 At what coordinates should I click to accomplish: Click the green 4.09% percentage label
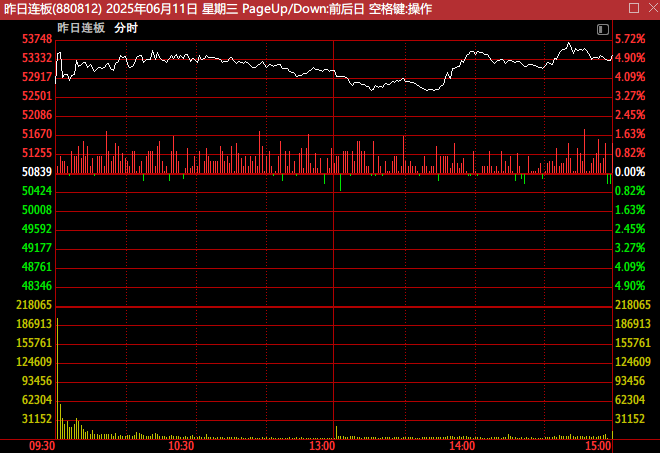click(630, 266)
